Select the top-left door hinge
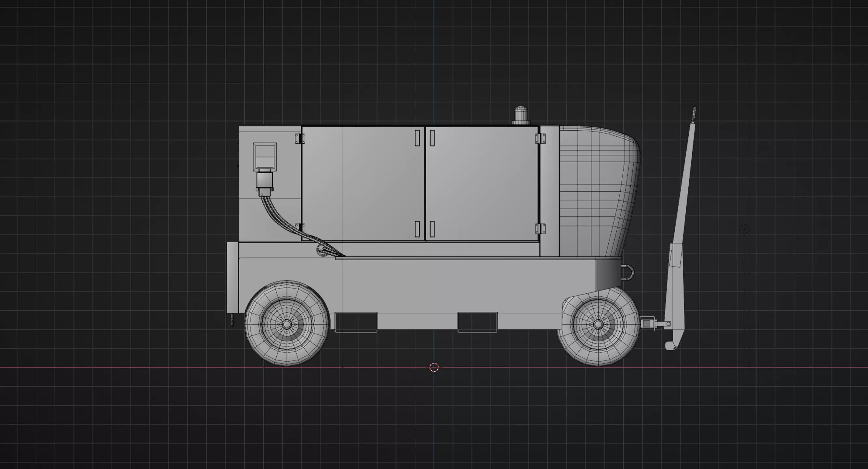Image resolution: width=868 pixels, height=469 pixels. click(x=299, y=138)
